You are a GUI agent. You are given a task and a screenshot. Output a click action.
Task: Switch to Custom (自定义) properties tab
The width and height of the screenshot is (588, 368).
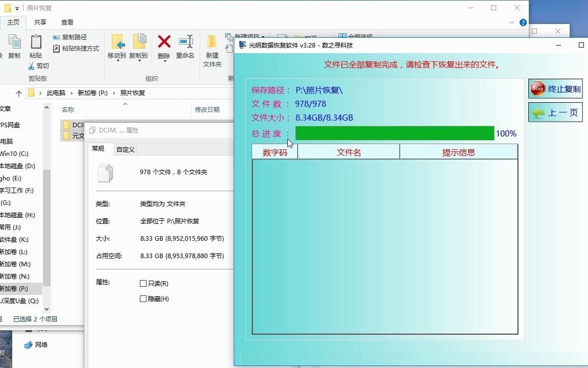[x=125, y=149]
